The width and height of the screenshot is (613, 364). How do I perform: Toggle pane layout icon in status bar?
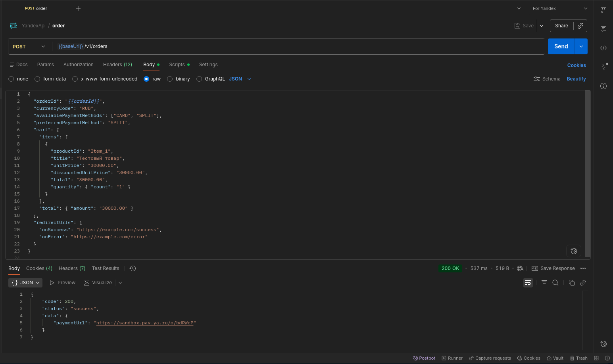[x=596, y=358]
